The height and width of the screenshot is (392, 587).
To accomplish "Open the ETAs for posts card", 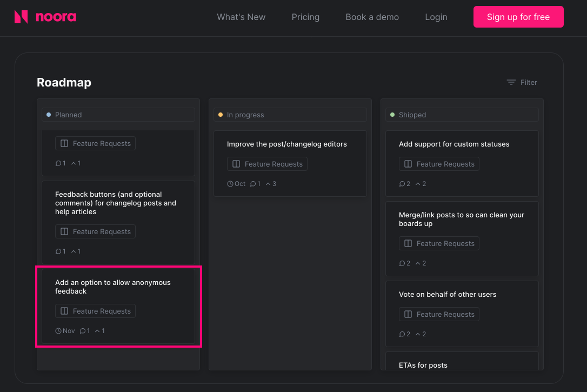I will click(x=462, y=361).
